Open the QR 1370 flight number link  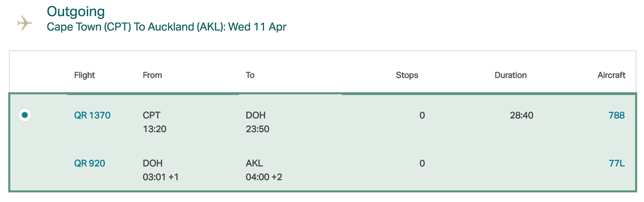click(x=92, y=115)
